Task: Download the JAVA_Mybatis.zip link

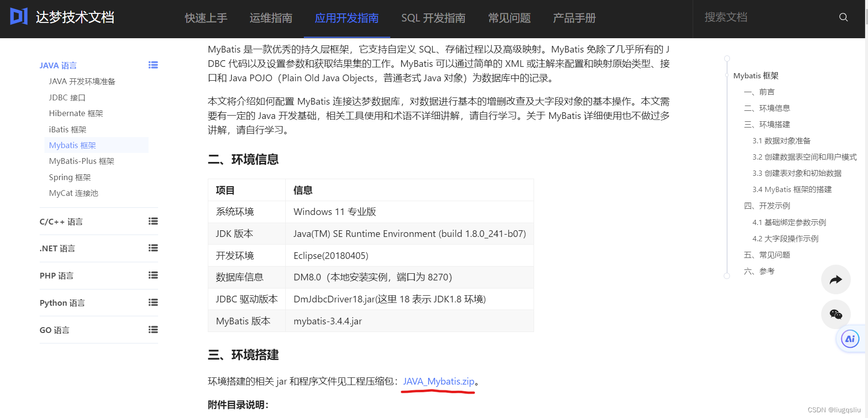Action: 439,381
